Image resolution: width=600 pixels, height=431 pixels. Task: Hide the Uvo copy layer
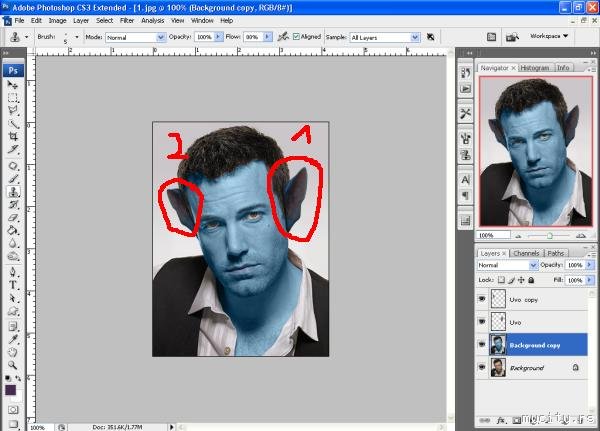pos(484,299)
